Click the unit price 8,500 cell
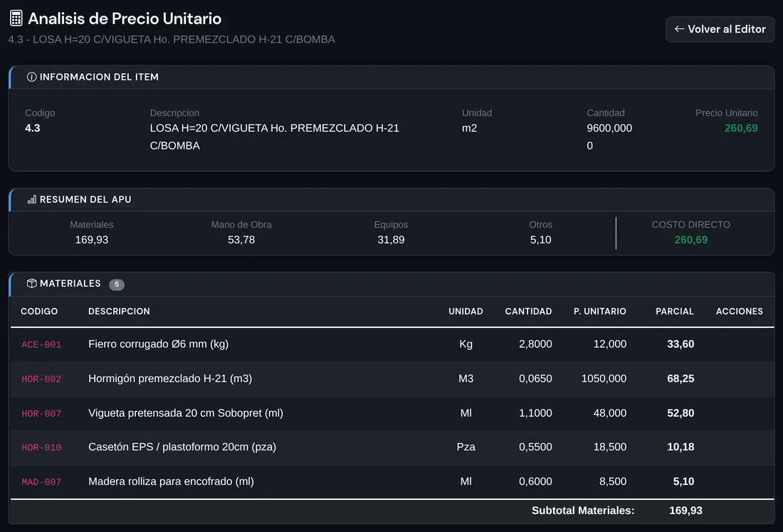783x532 pixels. click(x=613, y=481)
